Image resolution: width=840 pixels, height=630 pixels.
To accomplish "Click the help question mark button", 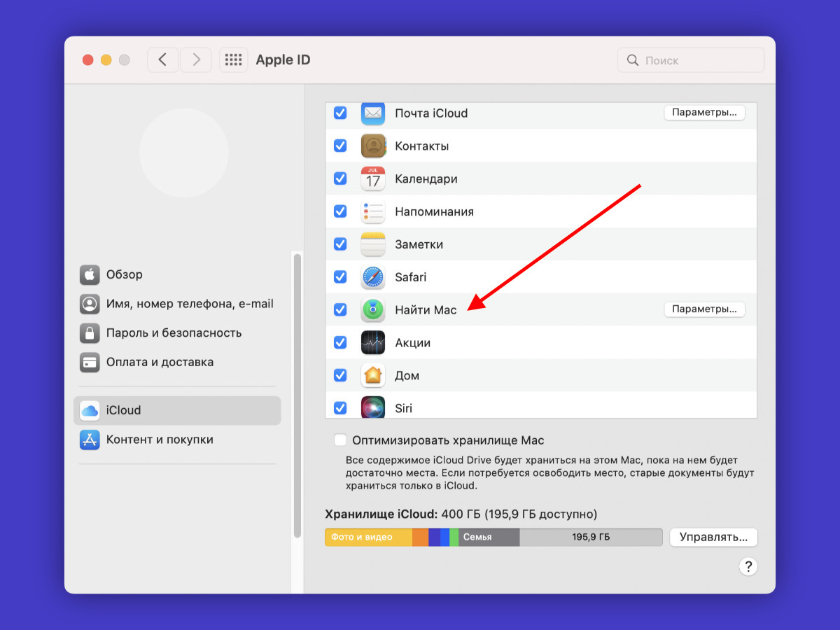I will [748, 566].
